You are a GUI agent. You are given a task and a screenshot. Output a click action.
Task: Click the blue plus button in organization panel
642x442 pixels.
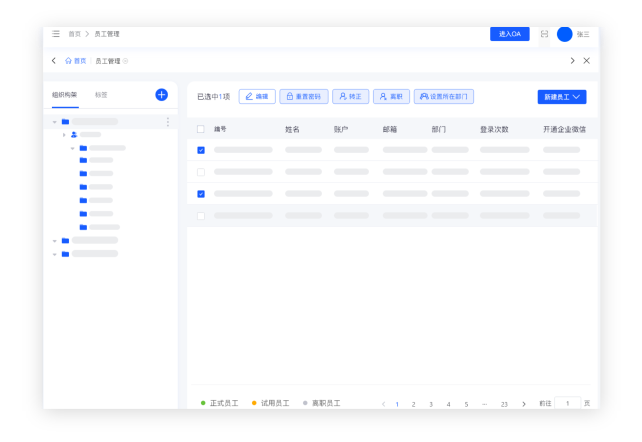161,95
